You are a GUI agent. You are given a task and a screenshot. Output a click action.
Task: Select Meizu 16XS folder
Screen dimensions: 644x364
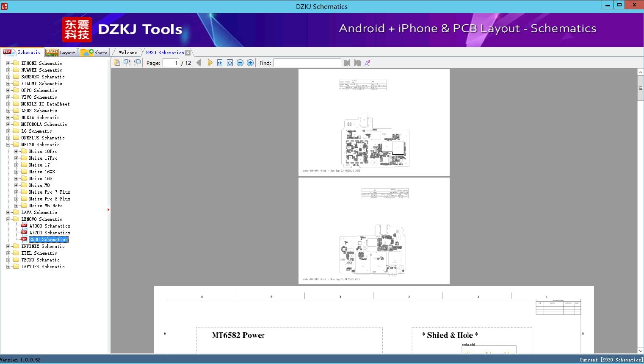(x=42, y=172)
